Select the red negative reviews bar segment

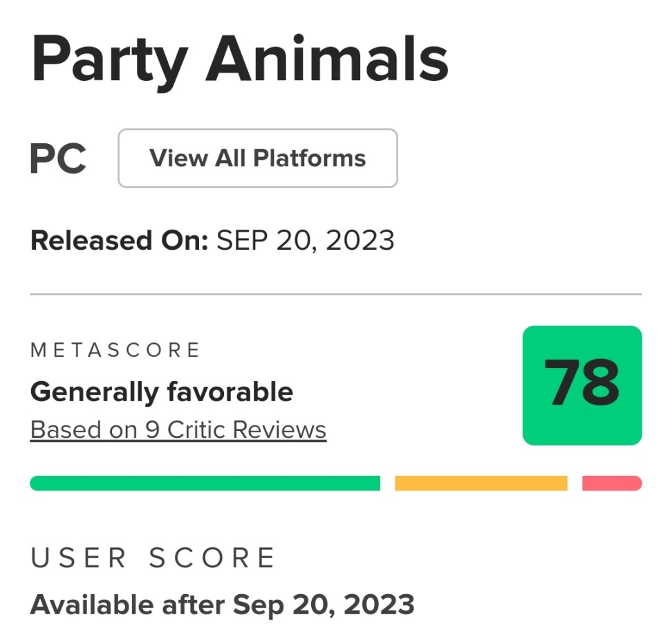612,484
